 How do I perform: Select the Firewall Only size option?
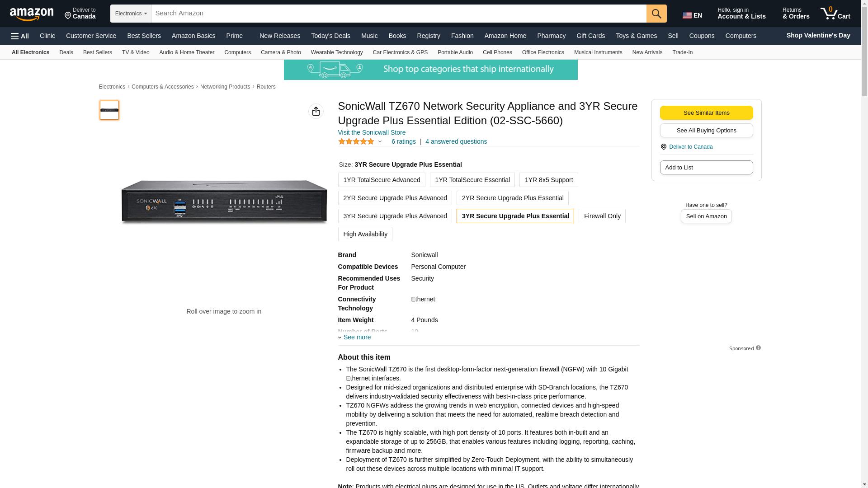point(602,216)
